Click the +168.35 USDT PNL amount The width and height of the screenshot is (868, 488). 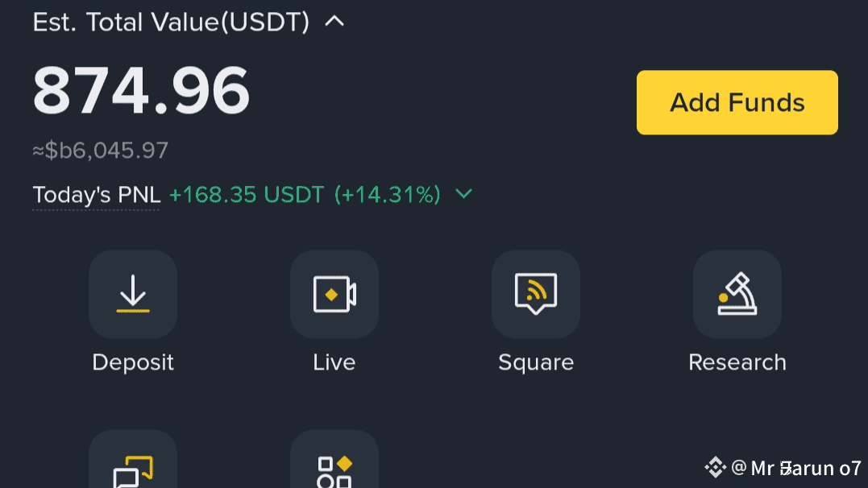tap(247, 195)
